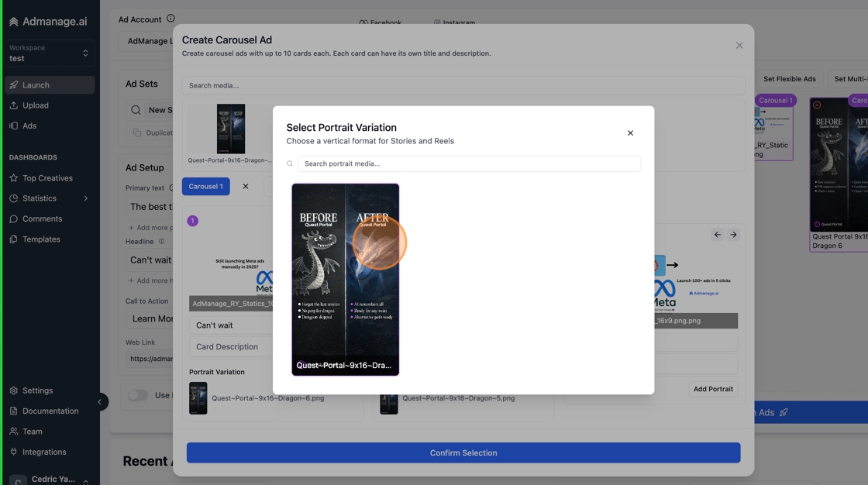Edit the Can't wait card title field
Image resolution: width=868 pixels, height=485 pixels.
tap(232, 325)
